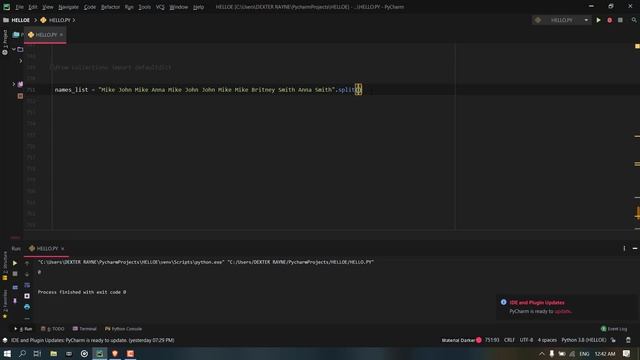Click the stop icon in Run panel
This screenshot has height=360, width=640.
[x=15, y=274]
